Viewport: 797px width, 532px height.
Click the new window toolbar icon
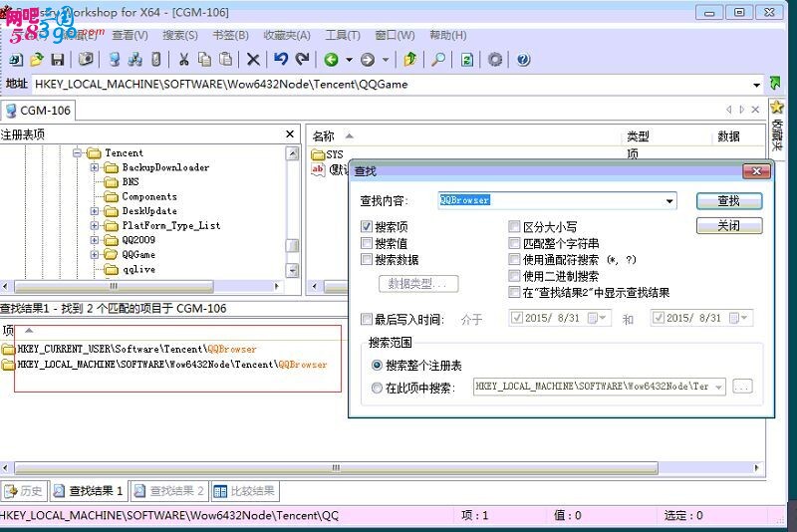point(16,60)
